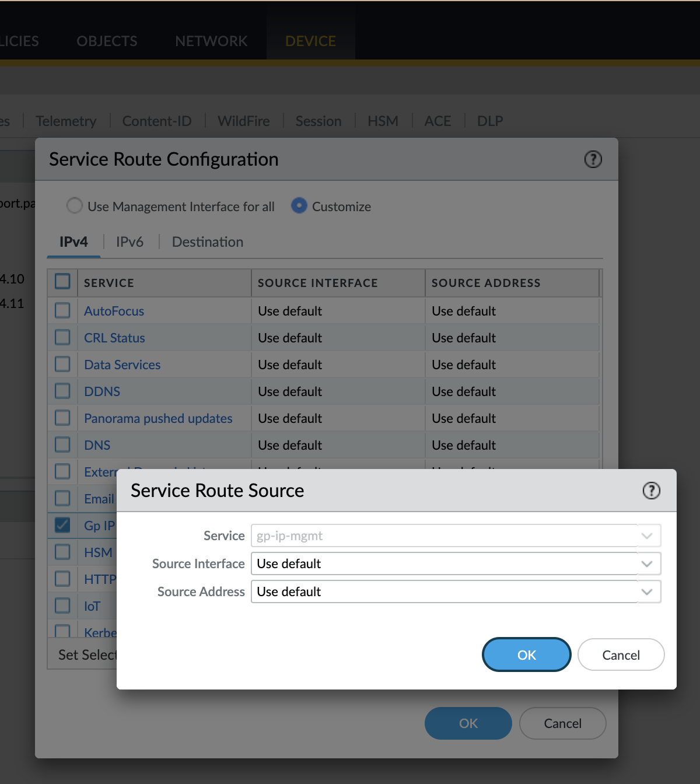Image resolution: width=700 pixels, height=784 pixels.
Task: Open the disabled Service dropdown arrow
Action: coord(646,535)
